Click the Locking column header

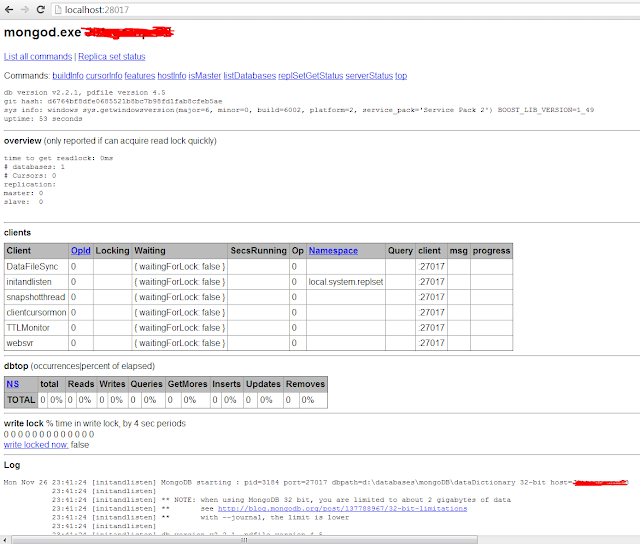pyautogui.click(x=112, y=251)
